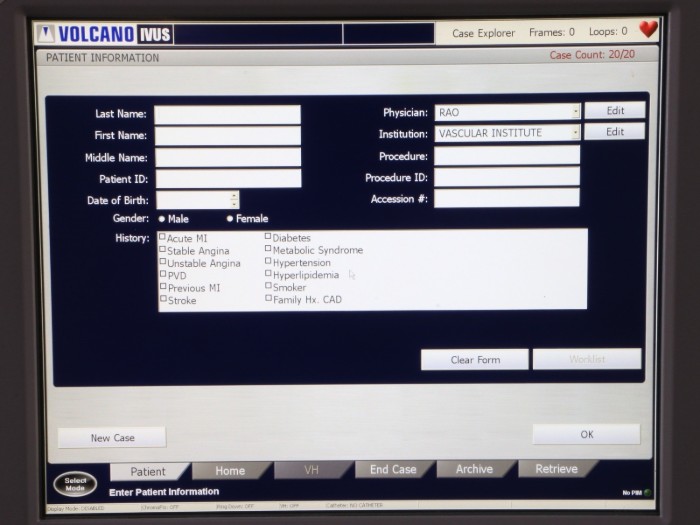This screenshot has height=525, width=700.
Task: Click the Volcano IVUS logo
Action: point(105,34)
